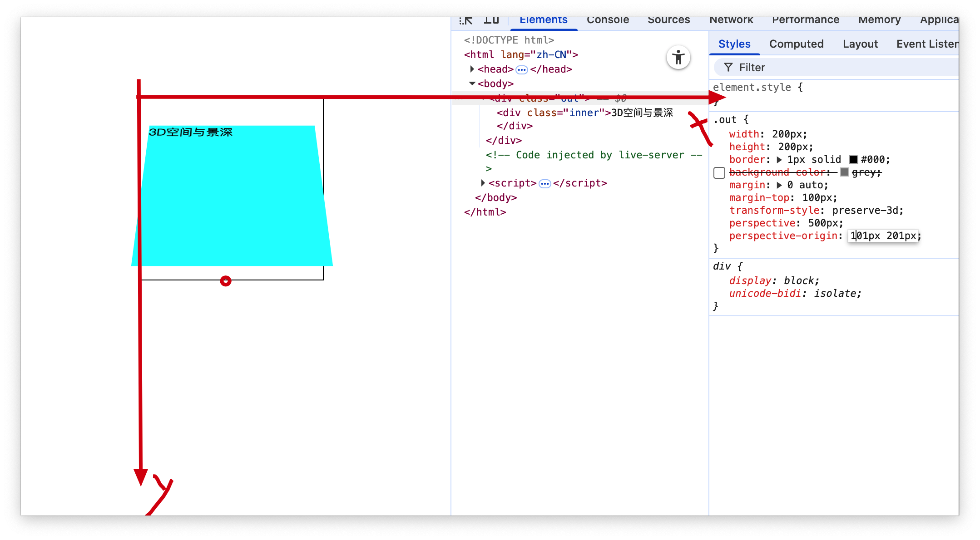
Task: Open the Layout tab
Action: tap(860, 44)
